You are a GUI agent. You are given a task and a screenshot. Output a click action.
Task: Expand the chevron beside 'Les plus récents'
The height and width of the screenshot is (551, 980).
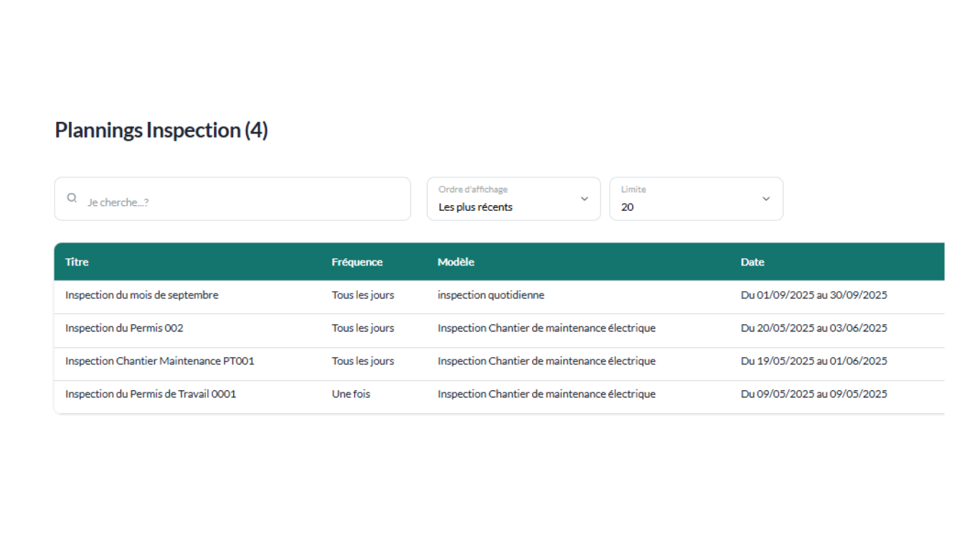(x=584, y=199)
